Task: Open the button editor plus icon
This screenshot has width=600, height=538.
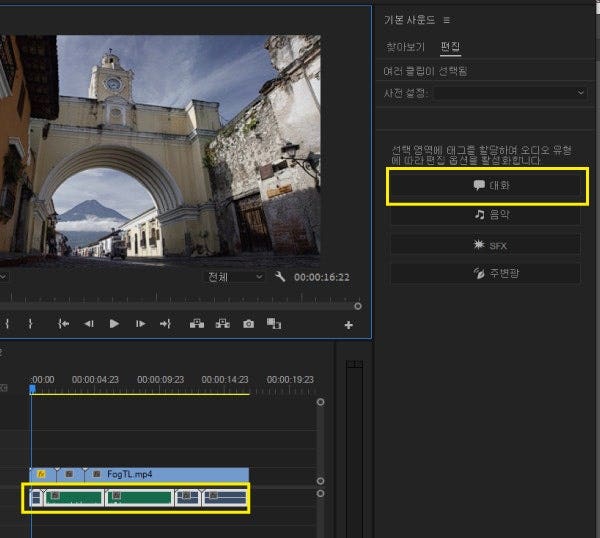Action: point(348,325)
